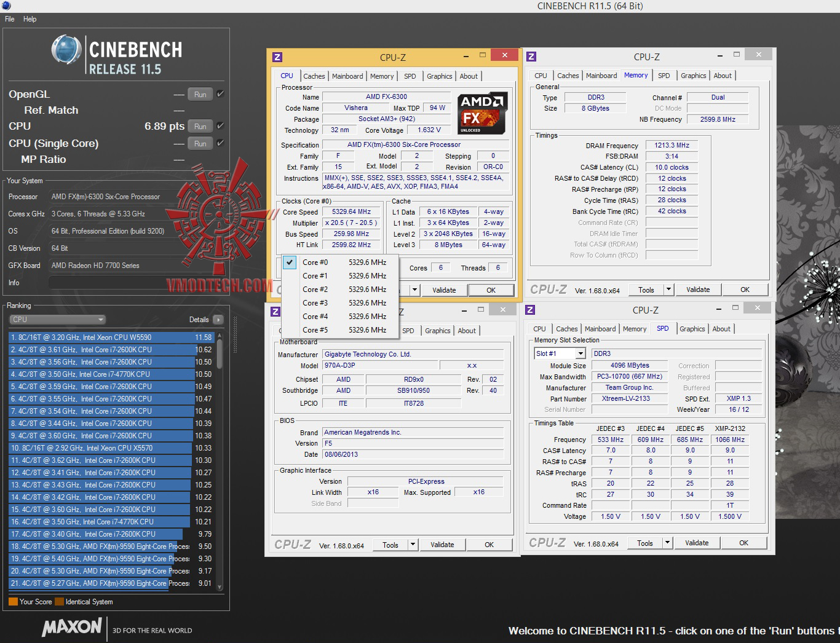Select the Intel Xeon CPU W5590 ranking row
This screenshot has height=643, width=840.
tap(111, 337)
